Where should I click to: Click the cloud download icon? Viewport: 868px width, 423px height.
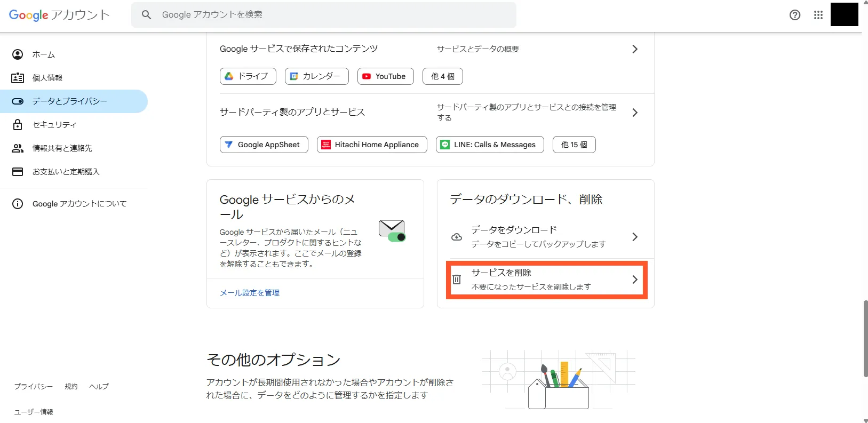[x=457, y=237]
